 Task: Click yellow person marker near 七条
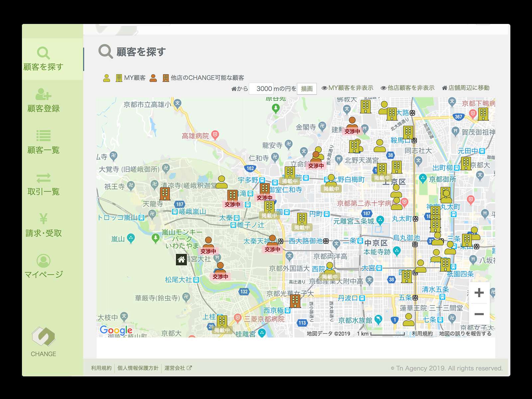(x=409, y=320)
